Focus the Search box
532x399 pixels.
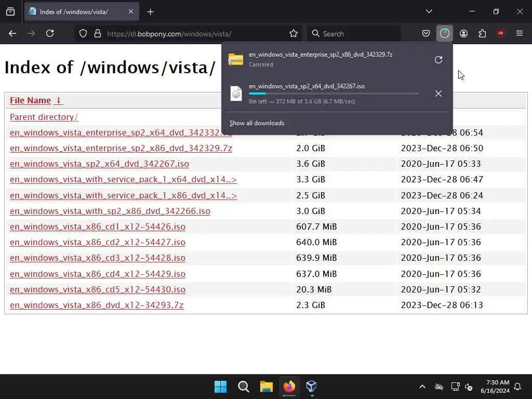point(354,34)
